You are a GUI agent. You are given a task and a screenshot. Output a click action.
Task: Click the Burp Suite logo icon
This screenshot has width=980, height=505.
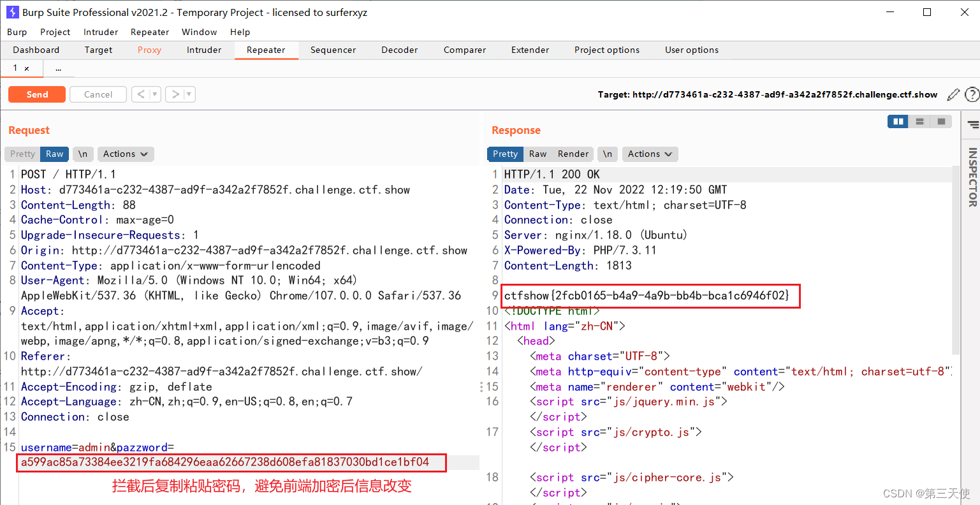point(12,12)
